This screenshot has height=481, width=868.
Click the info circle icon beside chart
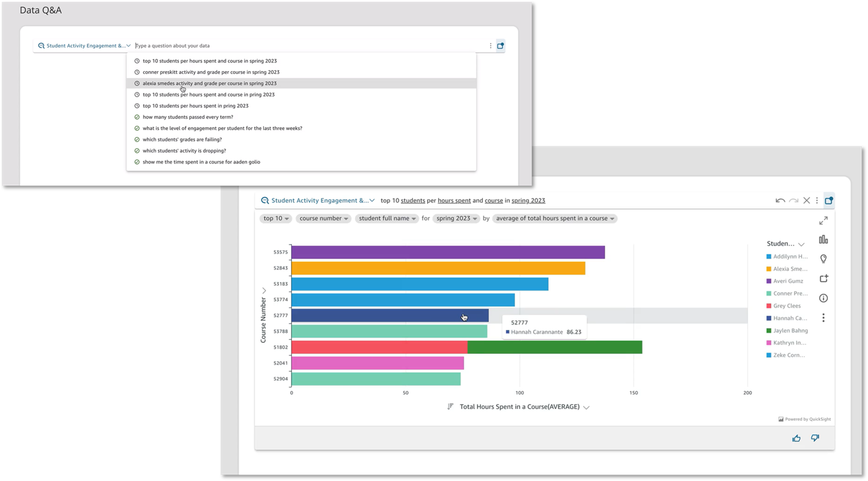[x=823, y=298]
